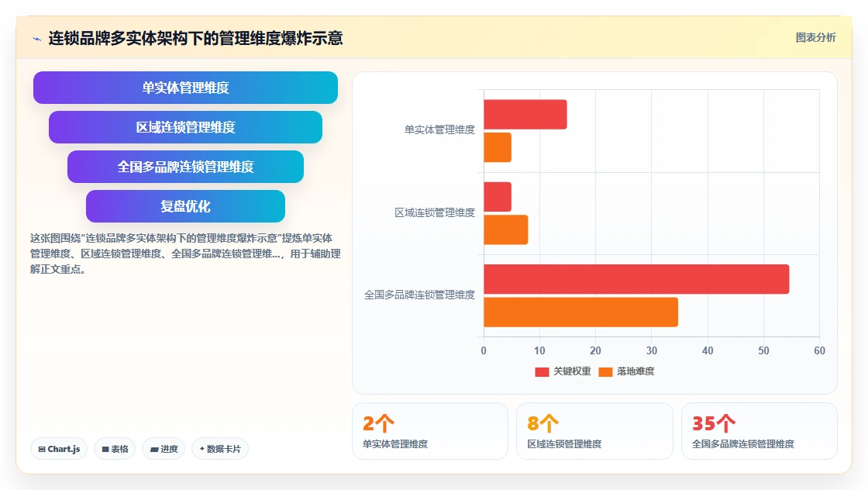Screen dimensions: 868x490
Task: Click the 关键权重 legend text
Action: point(572,371)
